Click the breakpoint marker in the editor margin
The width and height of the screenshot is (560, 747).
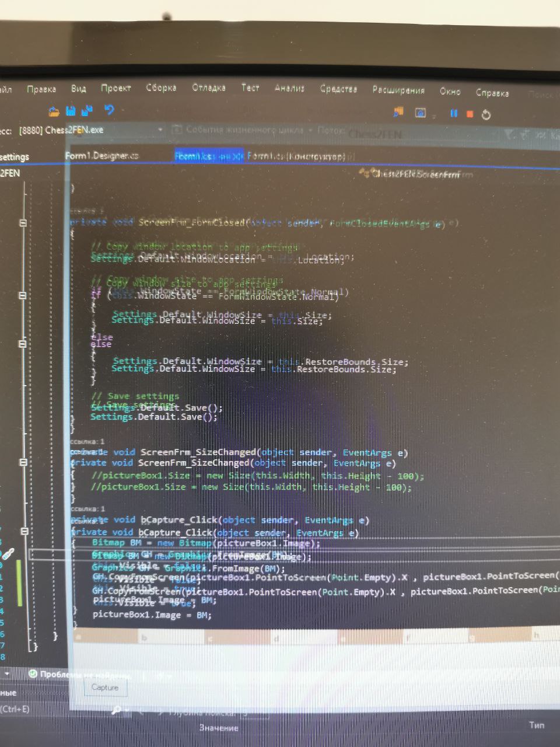[8, 554]
